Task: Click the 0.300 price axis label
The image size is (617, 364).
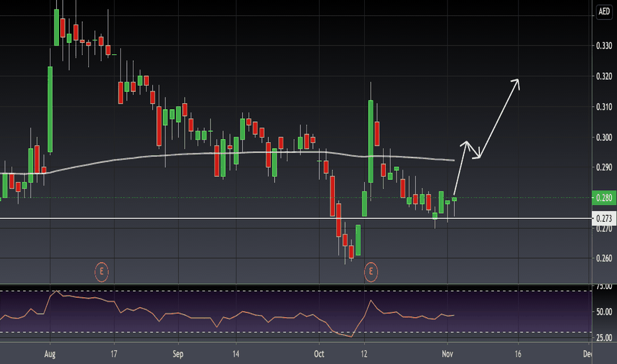Action: 604,138
